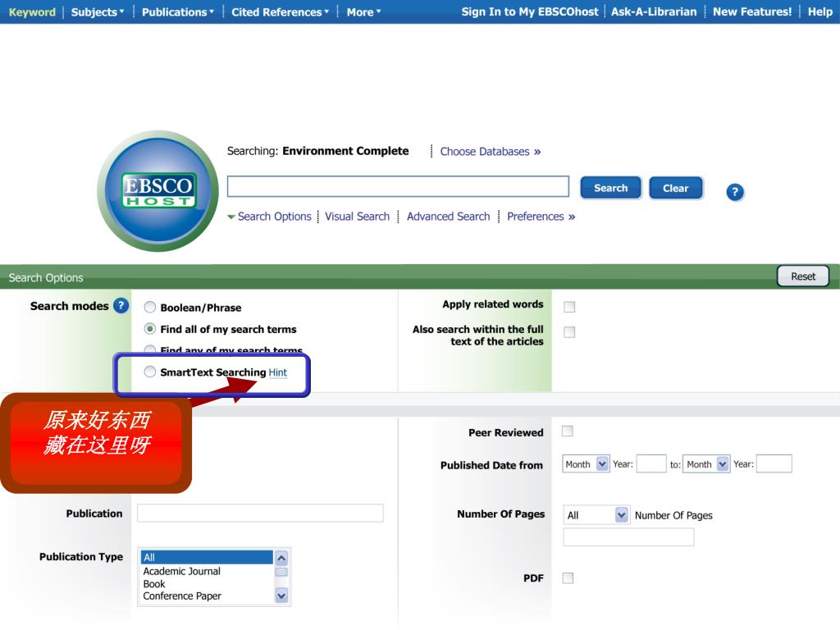Enable Apply related words checkbox
The width and height of the screenshot is (840, 630).
pos(569,307)
